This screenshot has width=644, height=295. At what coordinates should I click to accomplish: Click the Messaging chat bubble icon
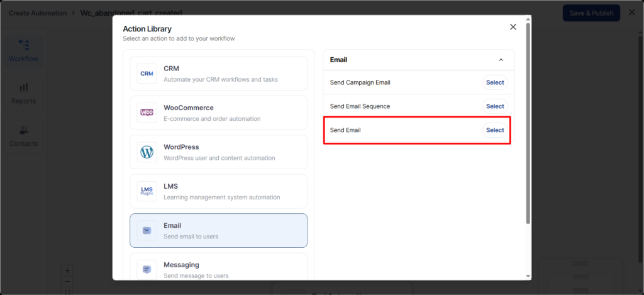pyautogui.click(x=147, y=269)
